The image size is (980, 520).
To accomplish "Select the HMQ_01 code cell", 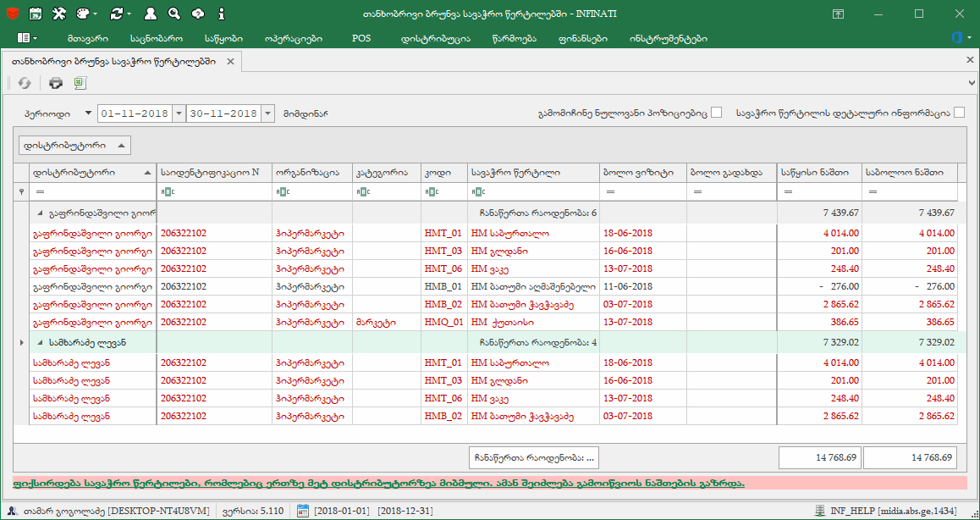I will click(443, 323).
